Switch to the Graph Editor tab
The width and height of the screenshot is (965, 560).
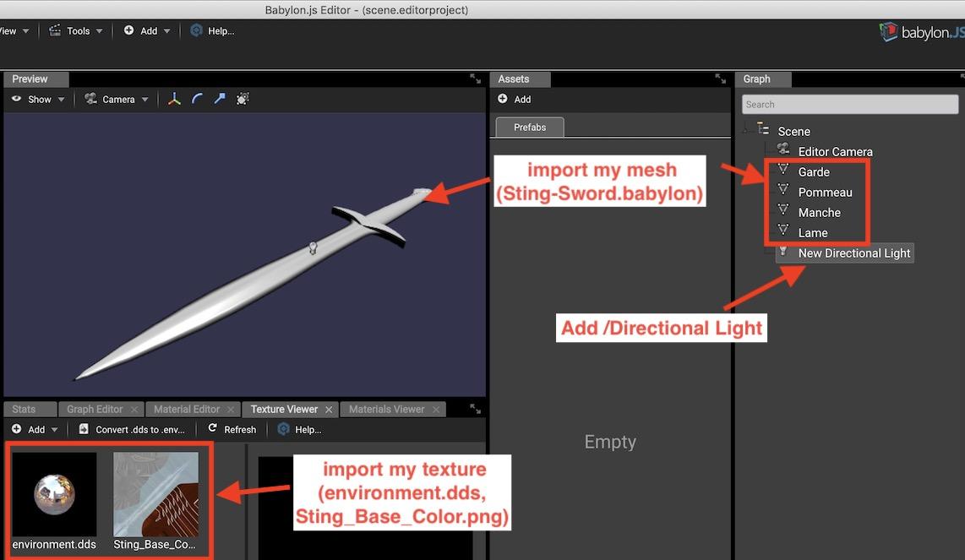click(x=95, y=409)
